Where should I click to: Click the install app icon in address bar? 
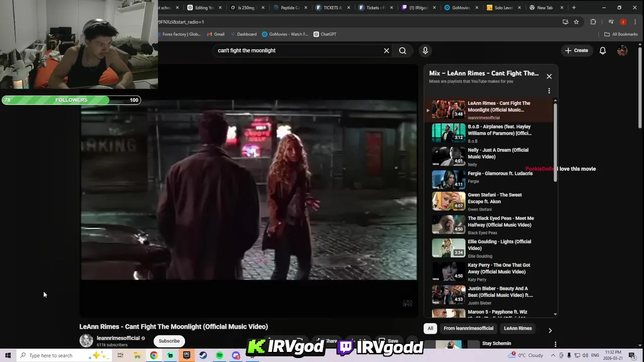[566, 22]
